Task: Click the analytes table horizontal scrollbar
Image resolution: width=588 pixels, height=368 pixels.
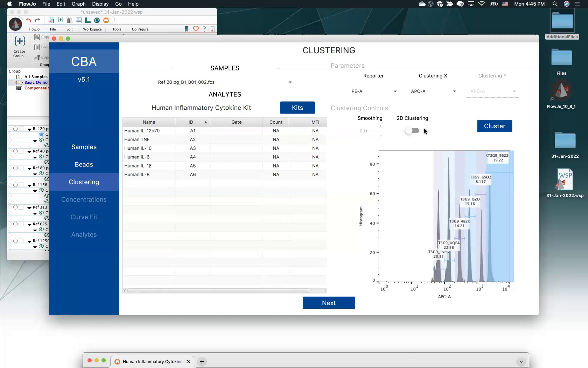Action: pyautogui.click(x=218, y=291)
